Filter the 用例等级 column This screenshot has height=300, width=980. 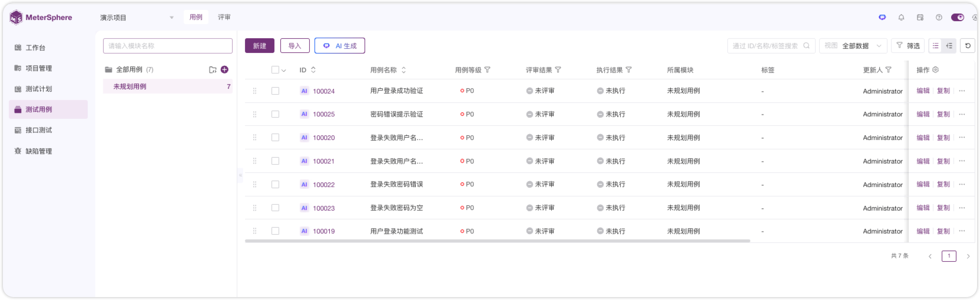point(487,70)
